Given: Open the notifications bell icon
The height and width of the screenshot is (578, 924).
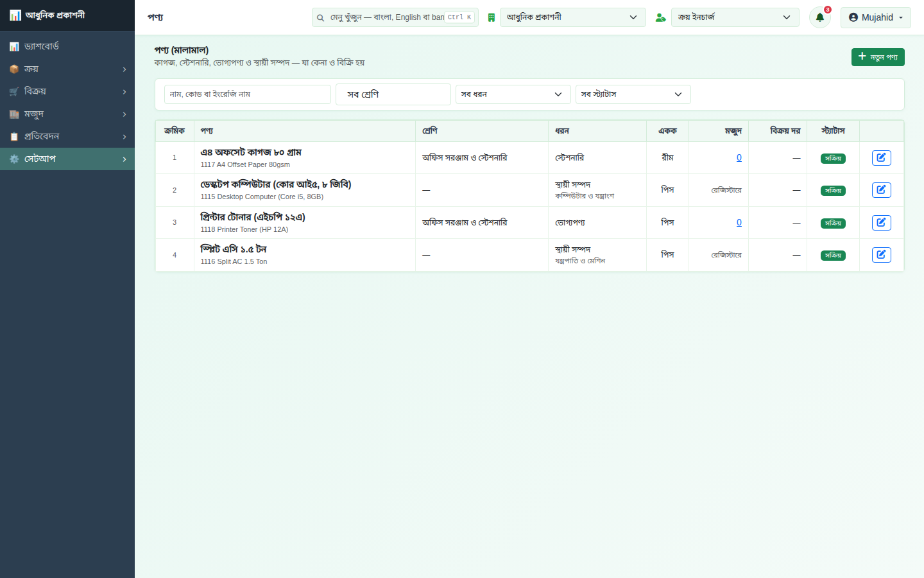Looking at the screenshot, I should (819, 17).
